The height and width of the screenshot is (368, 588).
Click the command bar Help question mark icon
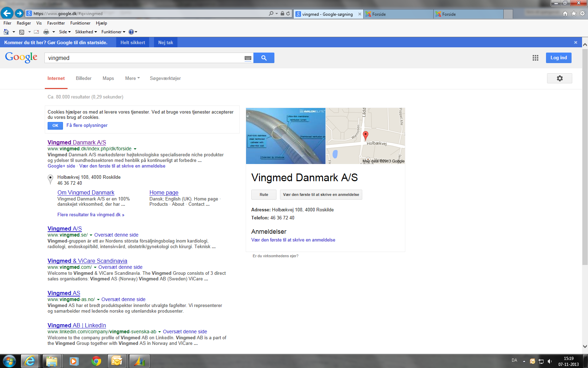131,32
